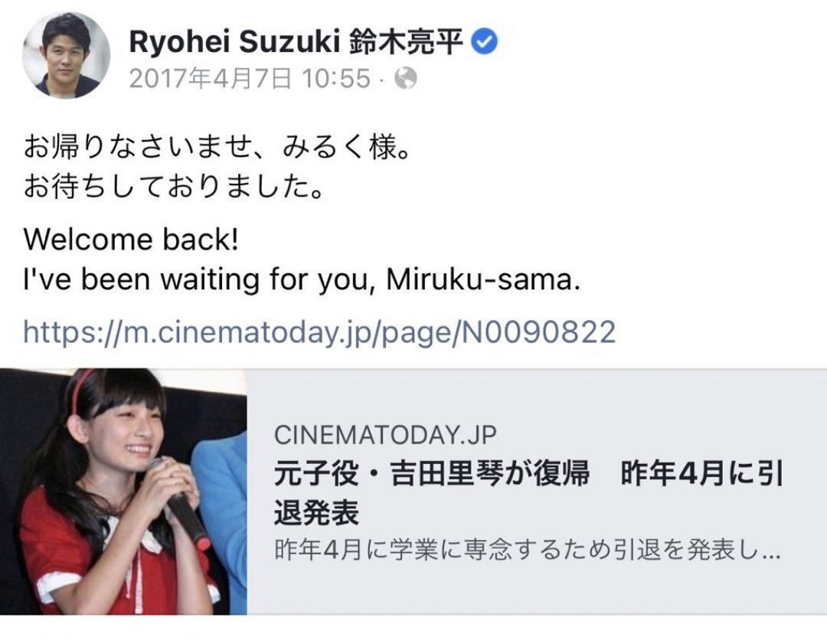Click the article description starting 昨年4月に学業
Screen dimensions: 827x644
point(527,551)
